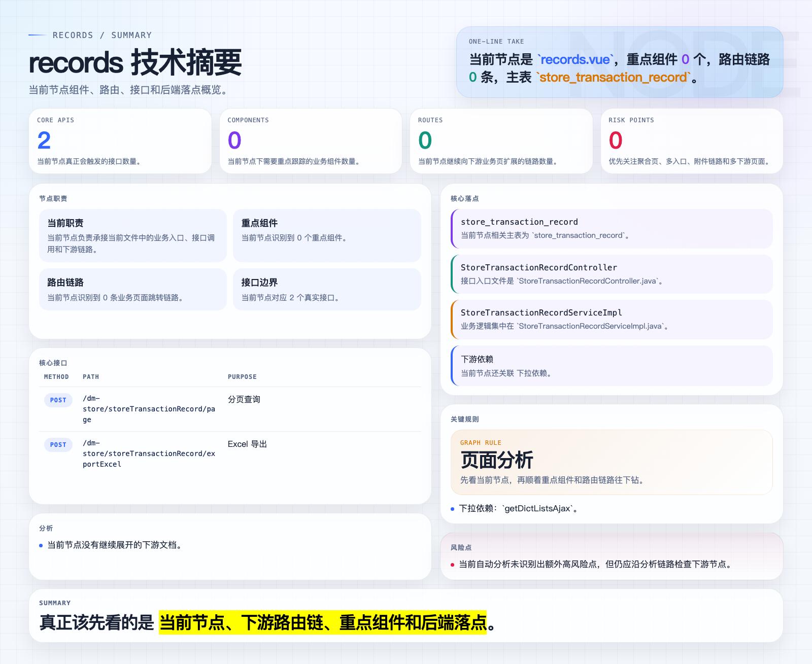Click the '分页查询' purpose cell
The width and height of the screenshot is (812, 664).
point(244,399)
